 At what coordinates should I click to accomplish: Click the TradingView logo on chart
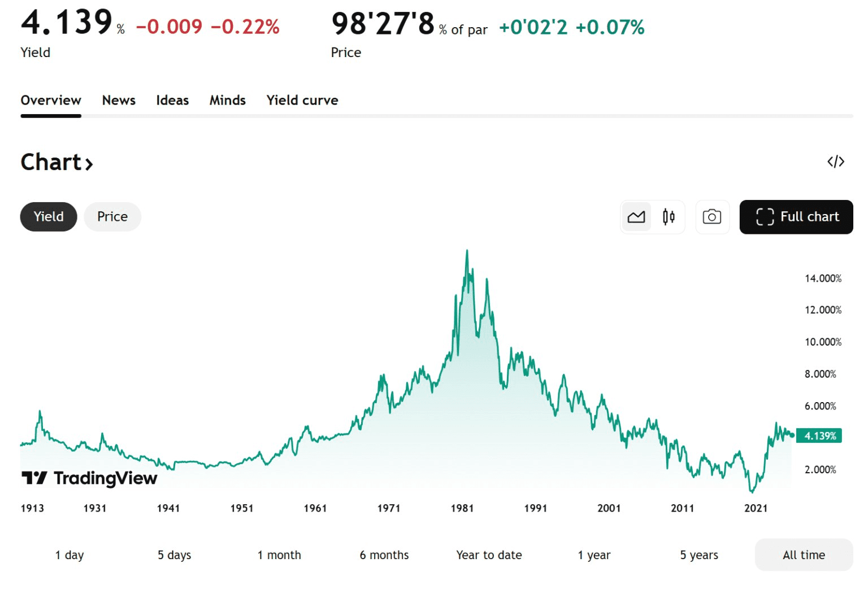tap(89, 478)
